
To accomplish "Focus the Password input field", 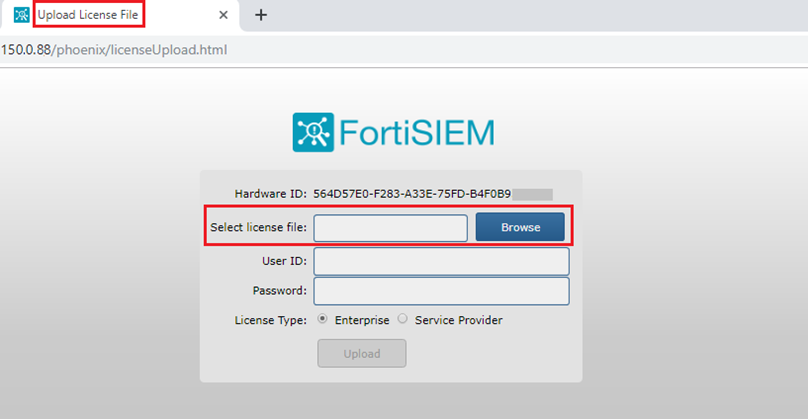I will pyautogui.click(x=441, y=291).
